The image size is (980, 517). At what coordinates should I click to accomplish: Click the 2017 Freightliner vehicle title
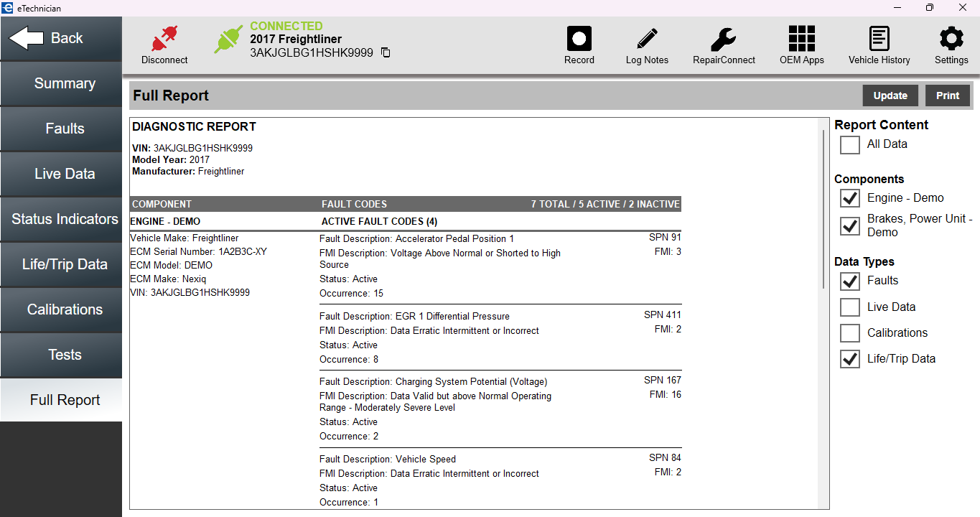296,39
